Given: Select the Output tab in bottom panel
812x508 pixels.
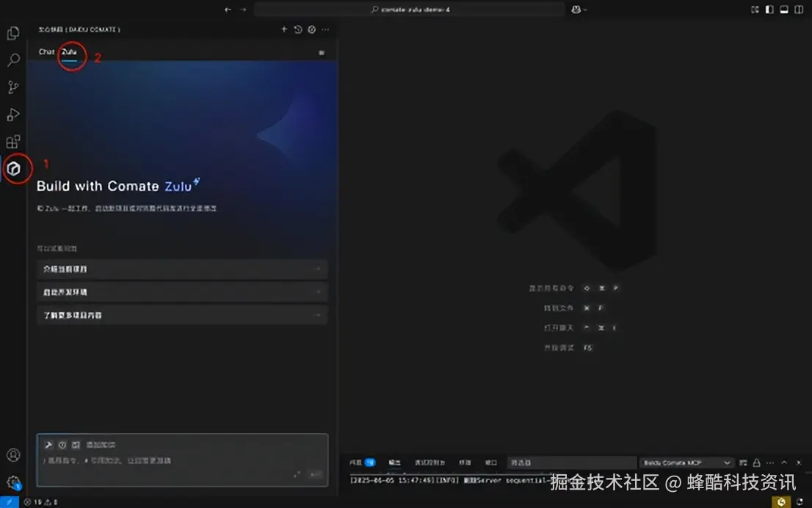Looking at the screenshot, I should (x=394, y=462).
